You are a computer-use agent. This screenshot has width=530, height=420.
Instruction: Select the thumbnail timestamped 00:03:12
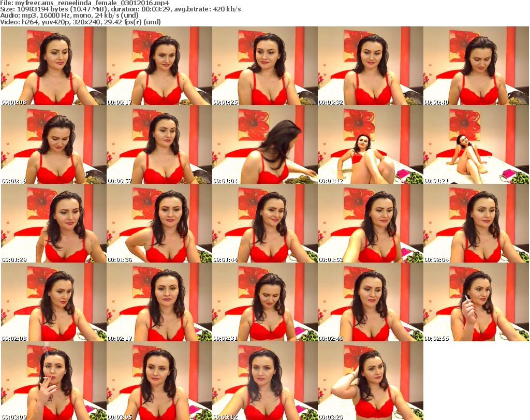(x=265, y=381)
